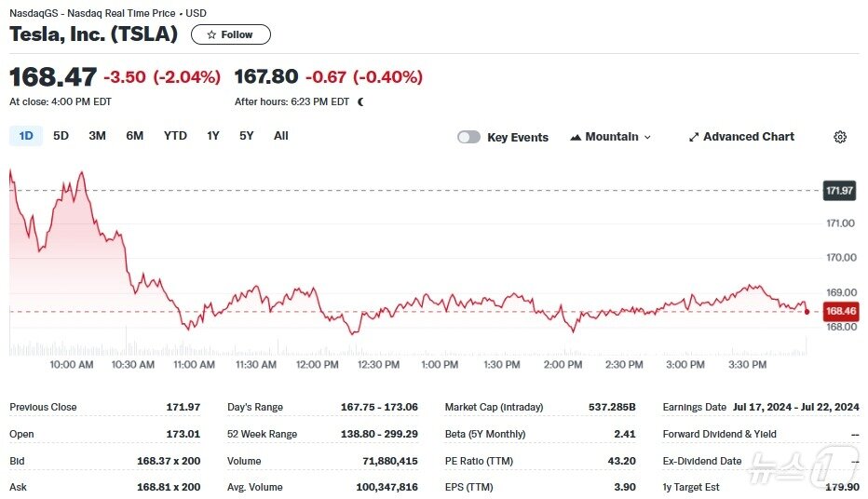Click the 171.97 previous close chart label
The width and height of the screenshot is (868, 499).
pos(839,191)
